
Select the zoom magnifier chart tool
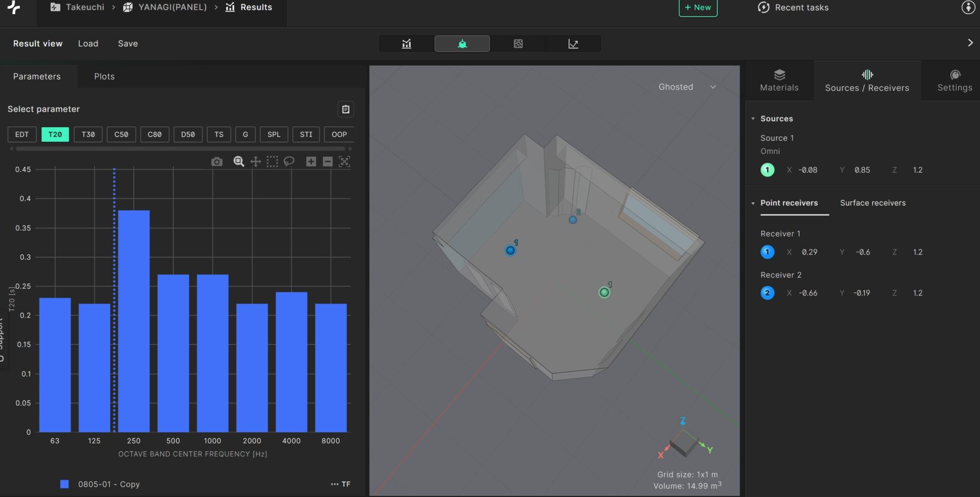tap(238, 162)
